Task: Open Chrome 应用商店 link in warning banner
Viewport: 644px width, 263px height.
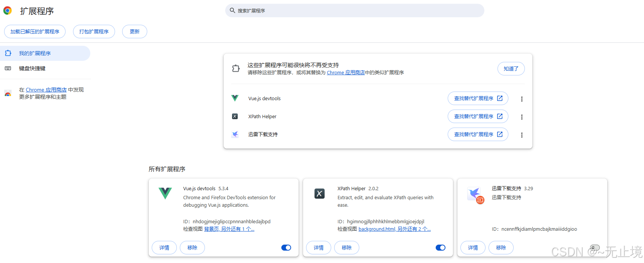Action: tap(346, 73)
